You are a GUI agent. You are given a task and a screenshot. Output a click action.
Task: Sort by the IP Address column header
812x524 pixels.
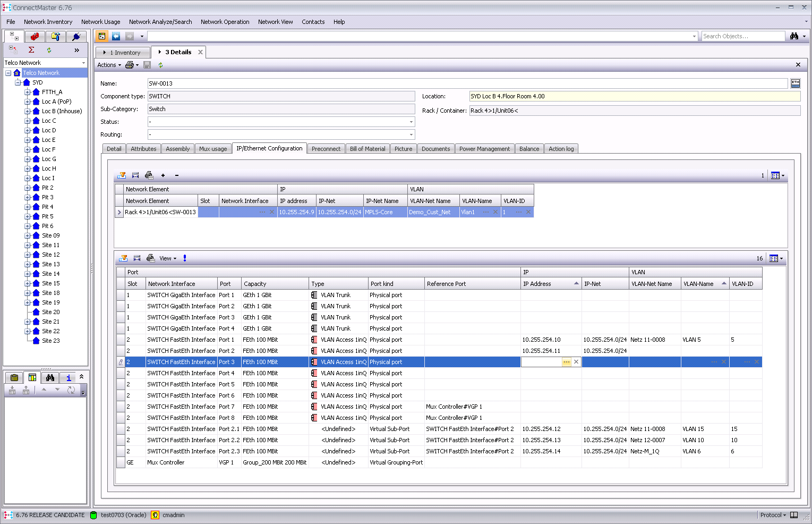tap(551, 284)
